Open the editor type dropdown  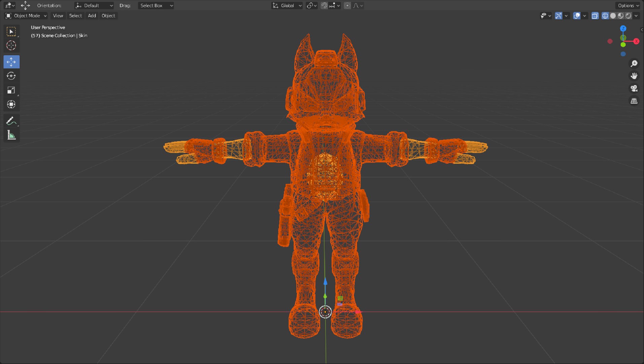(x=9, y=5)
